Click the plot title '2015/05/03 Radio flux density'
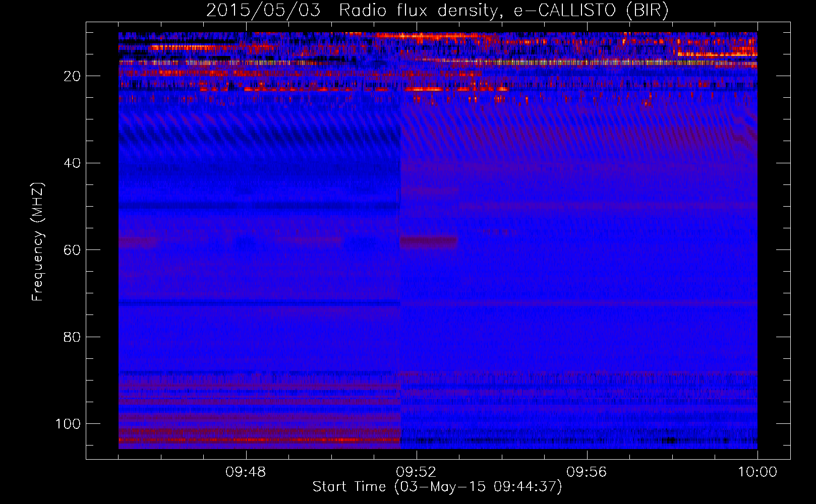Screen dimensions: 816x504 [x=437, y=11]
